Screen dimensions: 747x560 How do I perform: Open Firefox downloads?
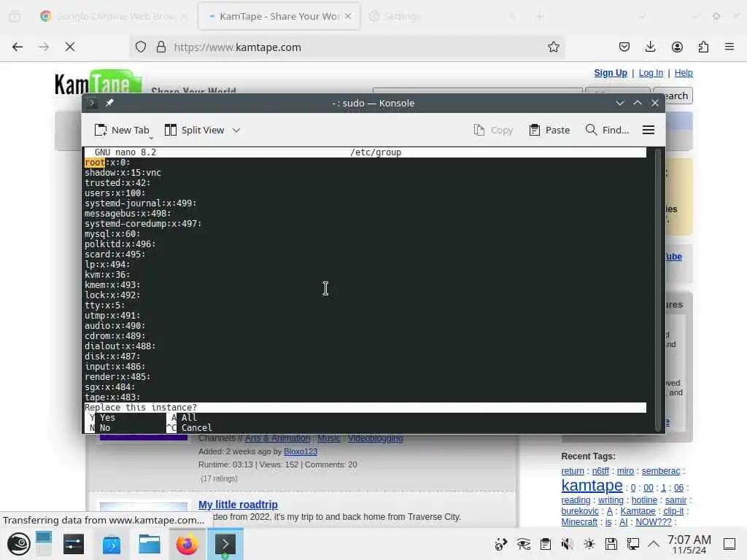point(650,47)
